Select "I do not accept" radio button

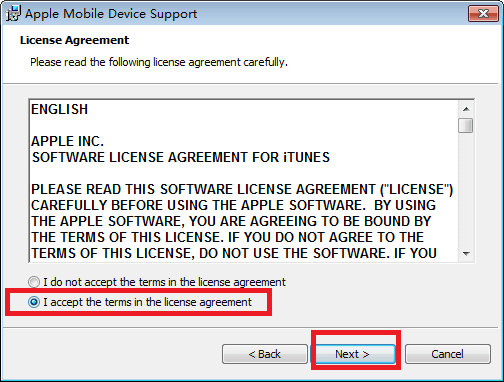[x=34, y=282]
